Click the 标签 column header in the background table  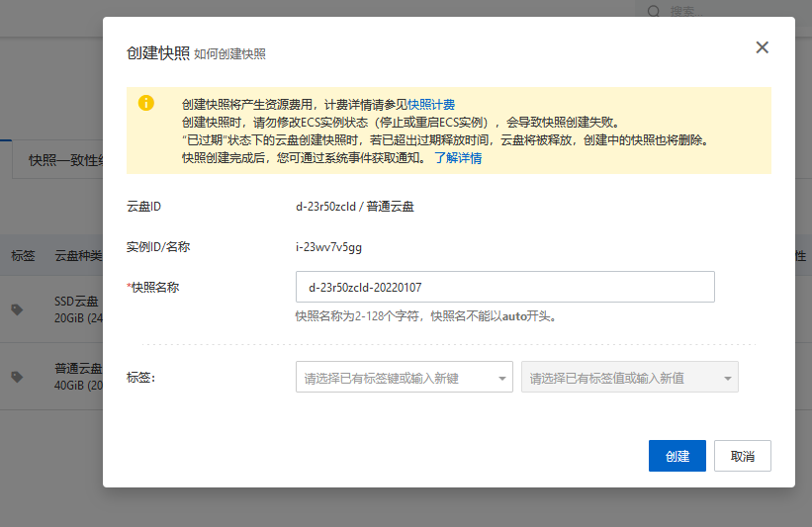[x=24, y=256]
